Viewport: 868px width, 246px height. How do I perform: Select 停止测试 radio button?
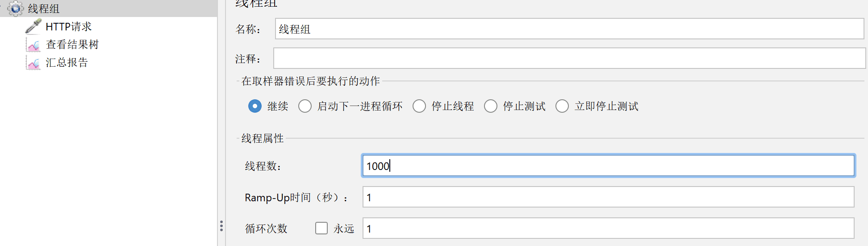pos(491,106)
